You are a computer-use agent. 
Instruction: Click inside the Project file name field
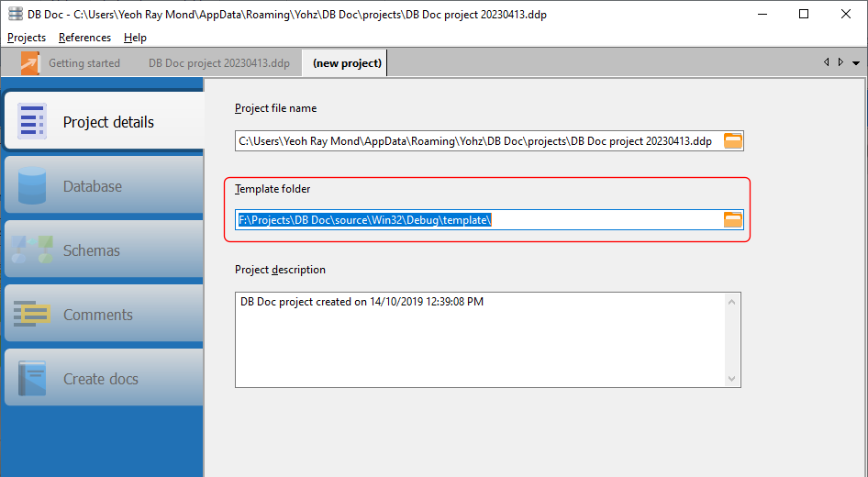click(477, 141)
